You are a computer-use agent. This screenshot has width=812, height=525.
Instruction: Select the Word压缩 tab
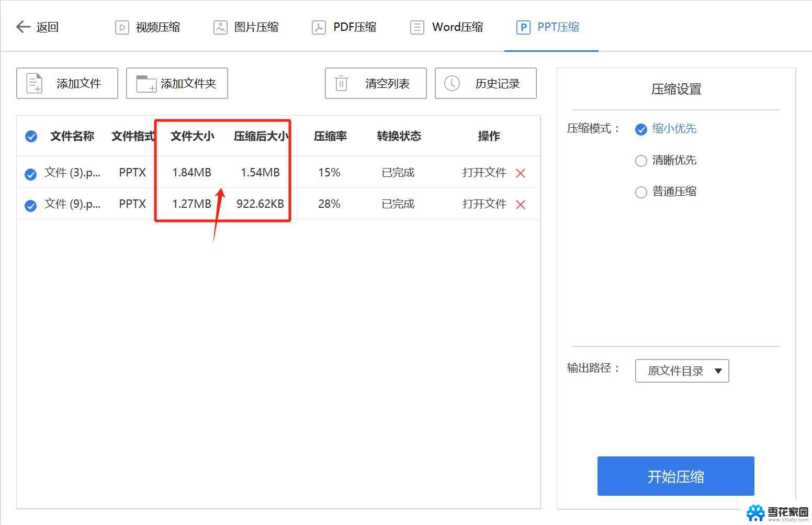pyautogui.click(x=446, y=27)
